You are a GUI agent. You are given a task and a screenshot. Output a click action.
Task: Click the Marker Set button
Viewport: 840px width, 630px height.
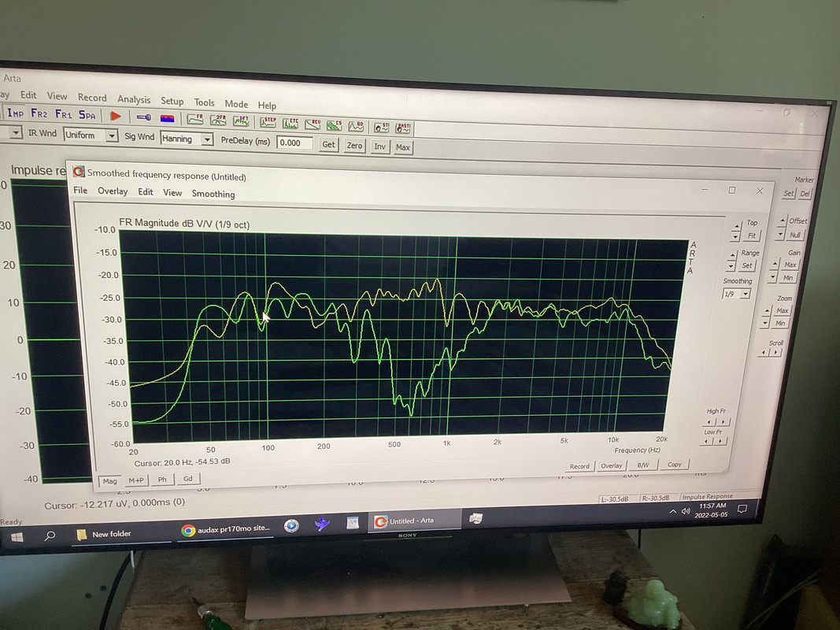point(789,194)
